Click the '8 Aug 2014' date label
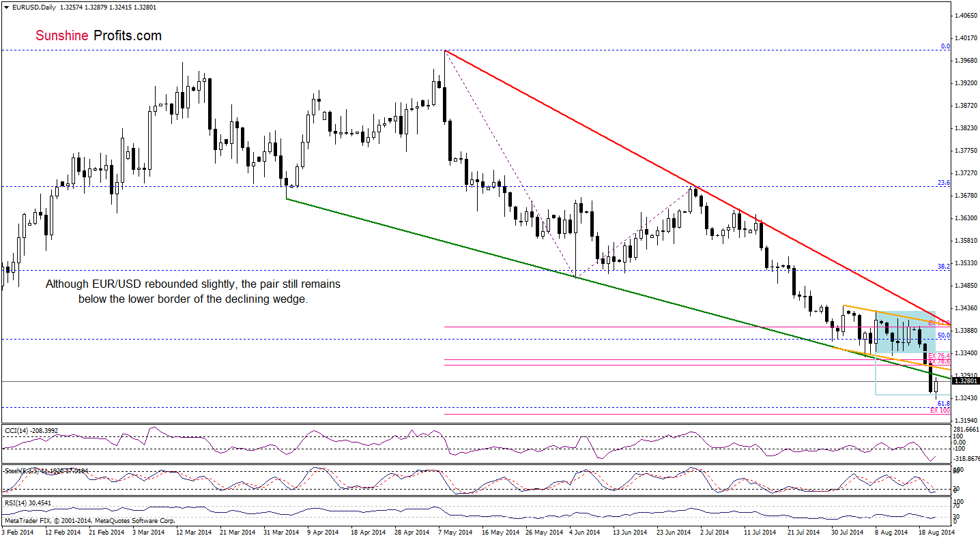The width and height of the screenshot is (980, 538). (892, 531)
